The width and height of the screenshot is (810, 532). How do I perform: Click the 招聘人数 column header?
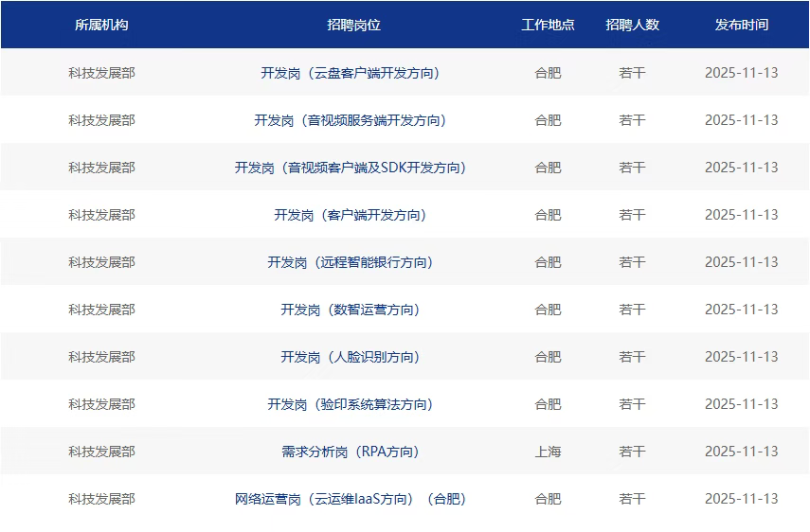(632, 25)
